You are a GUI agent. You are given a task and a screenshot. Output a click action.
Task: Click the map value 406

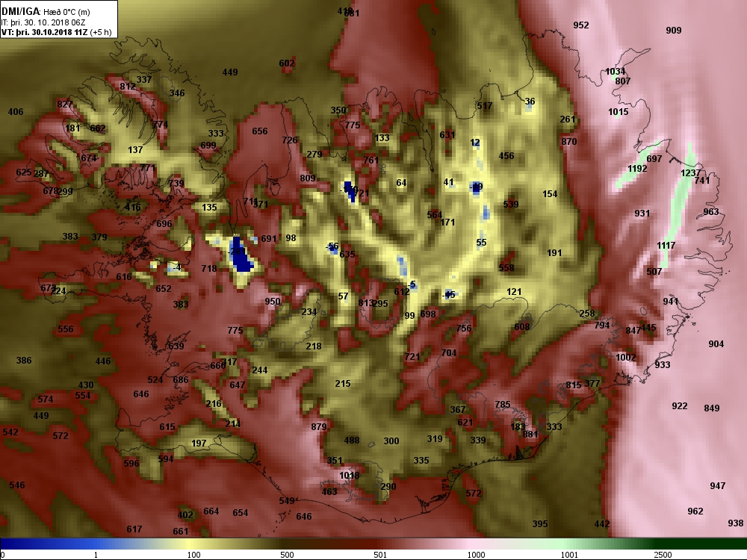click(15, 112)
